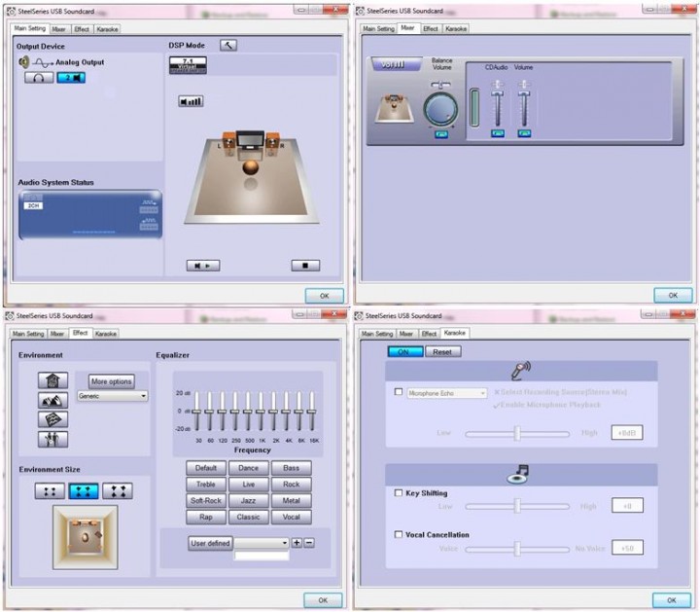Open Karaoke tab in Main Setting window
Viewport: 700px width, 612px height.
pos(107,29)
